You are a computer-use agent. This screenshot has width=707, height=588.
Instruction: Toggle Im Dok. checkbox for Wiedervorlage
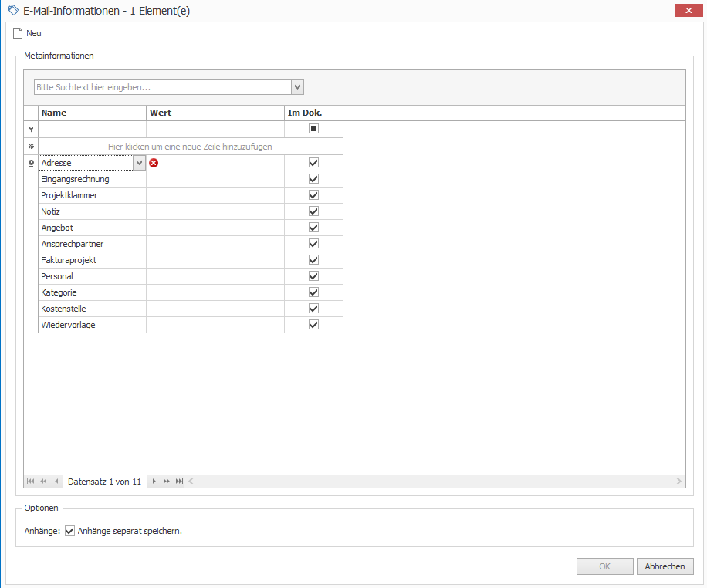[313, 325]
